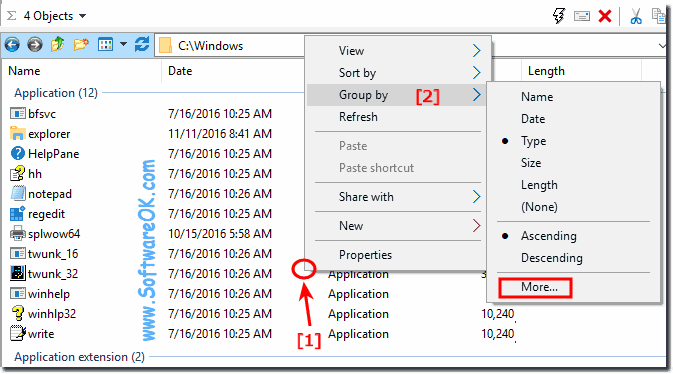Click the rename field toolbar icon
Screen dimensions: 673x374
(x=582, y=16)
